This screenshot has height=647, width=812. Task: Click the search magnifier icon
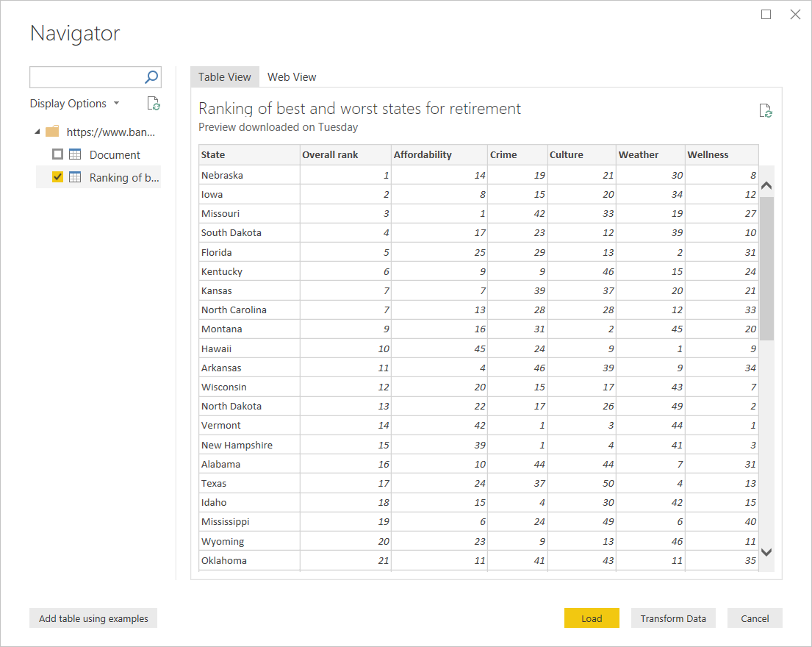pos(151,77)
